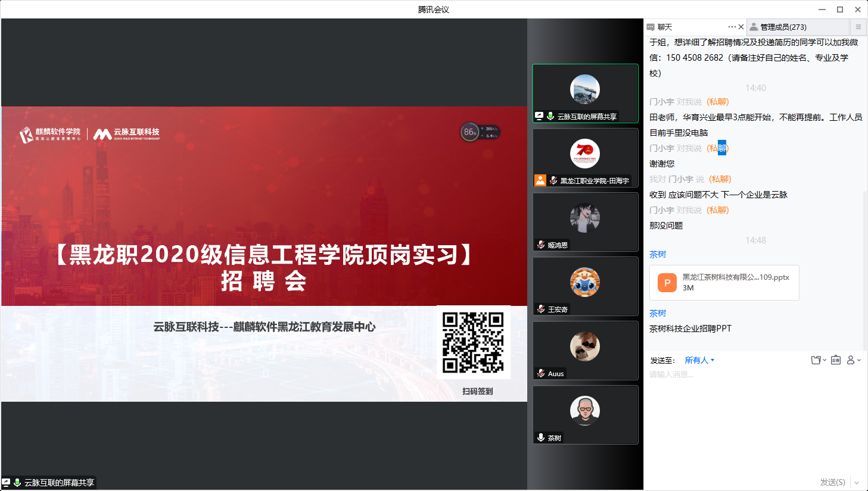Expand the 所有人 recipient dropdown
The height and width of the screenshot is (491, 868).
699,360
